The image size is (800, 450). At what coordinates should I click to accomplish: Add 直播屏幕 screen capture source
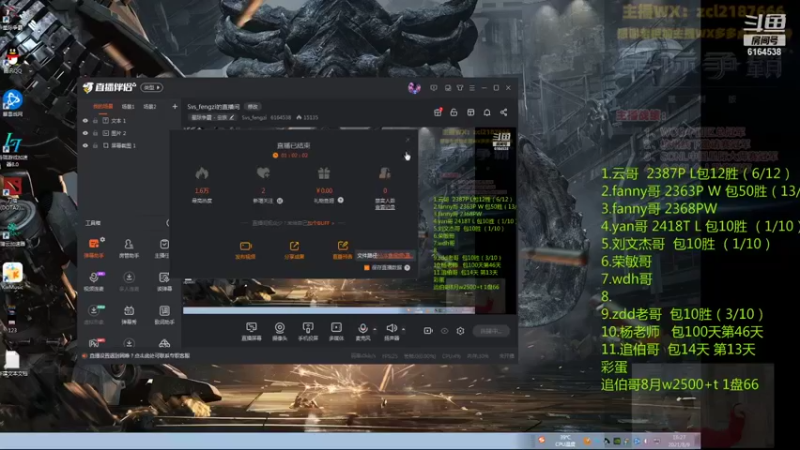[252, 331]
